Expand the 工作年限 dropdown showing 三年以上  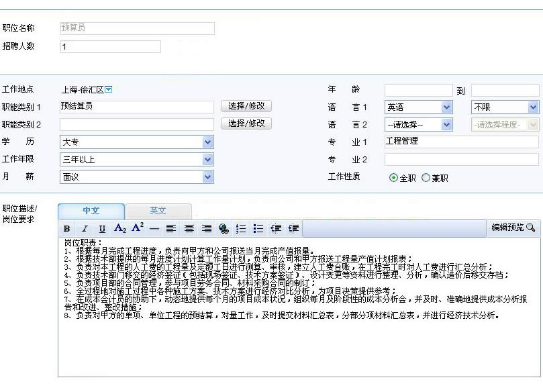(x=137, y=160)
